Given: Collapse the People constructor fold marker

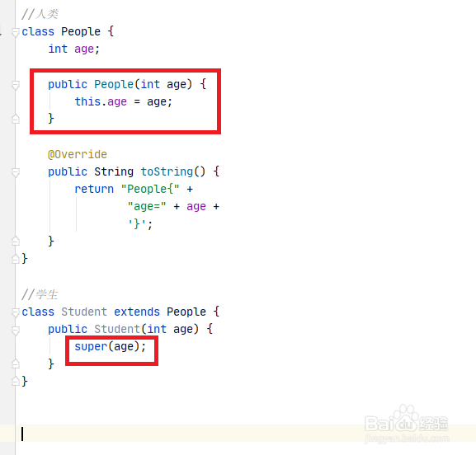Looking at the screenshot, I should tap(15, 85).
